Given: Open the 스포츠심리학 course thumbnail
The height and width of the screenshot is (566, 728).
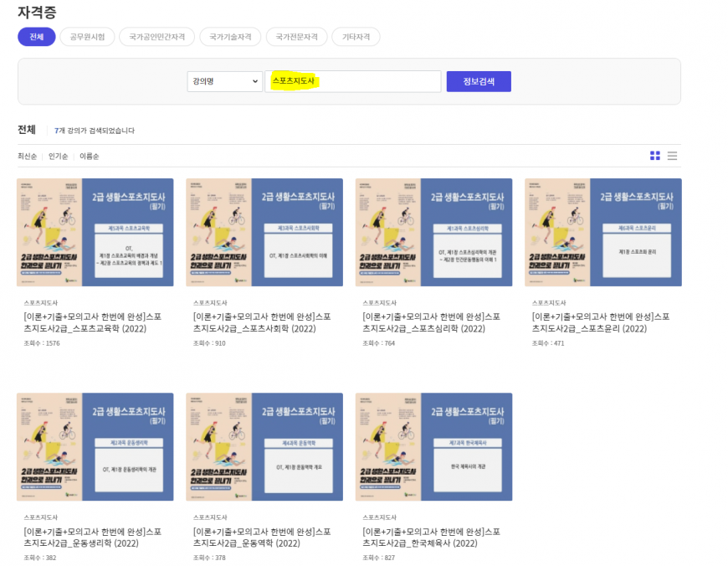Looking at the screenshot, I should click(x=433, y=232).
